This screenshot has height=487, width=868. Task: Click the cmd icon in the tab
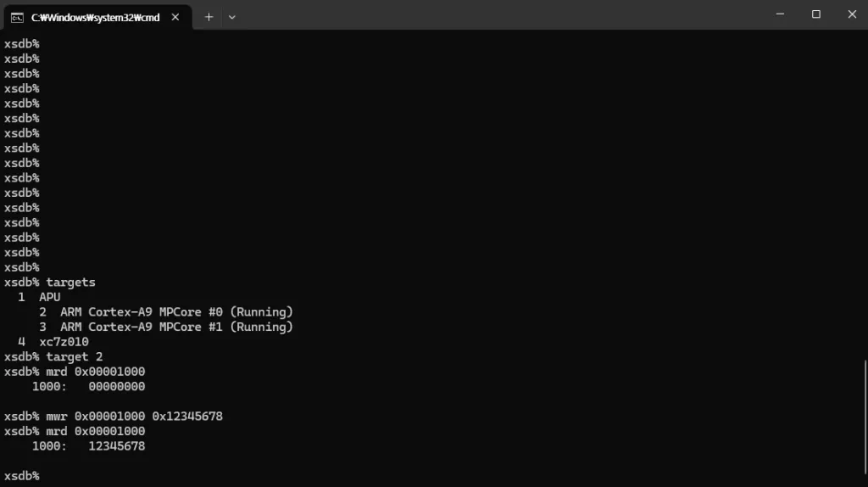coord(17,18)
